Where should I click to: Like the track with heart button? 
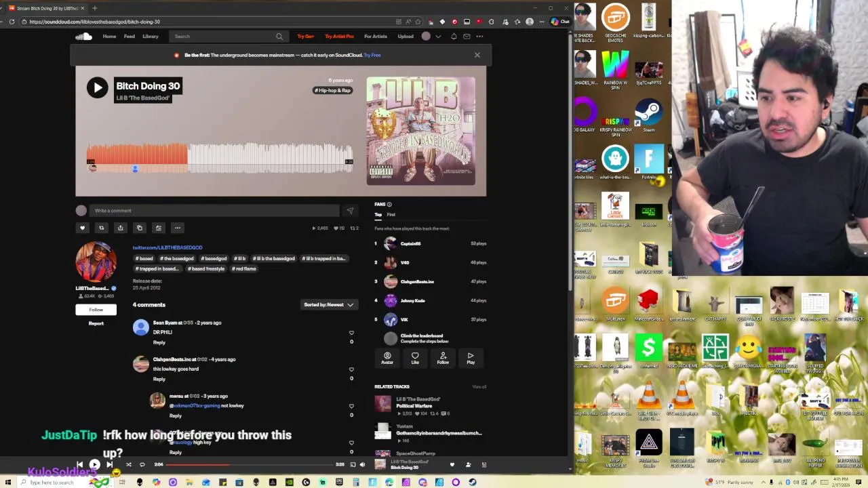[x=82, y=228]
